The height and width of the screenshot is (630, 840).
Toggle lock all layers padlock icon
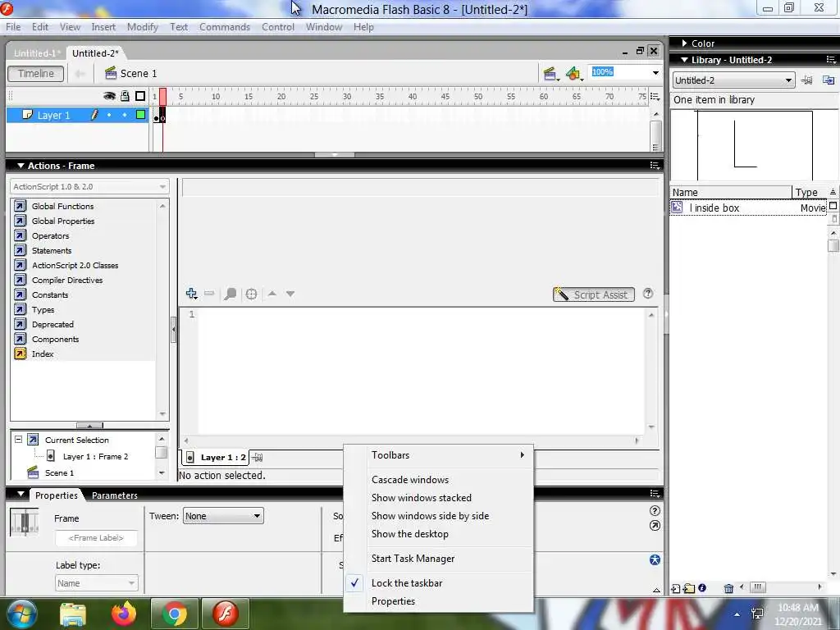125,96
